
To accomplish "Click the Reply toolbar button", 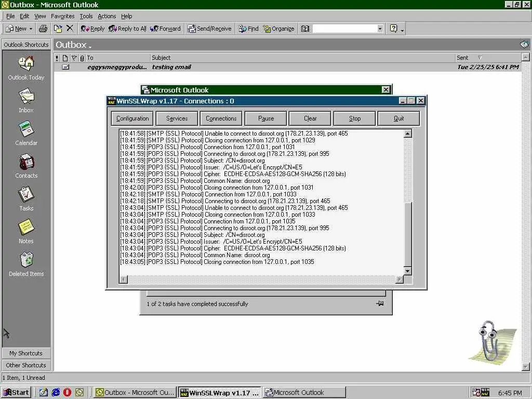I will point(92,29).
